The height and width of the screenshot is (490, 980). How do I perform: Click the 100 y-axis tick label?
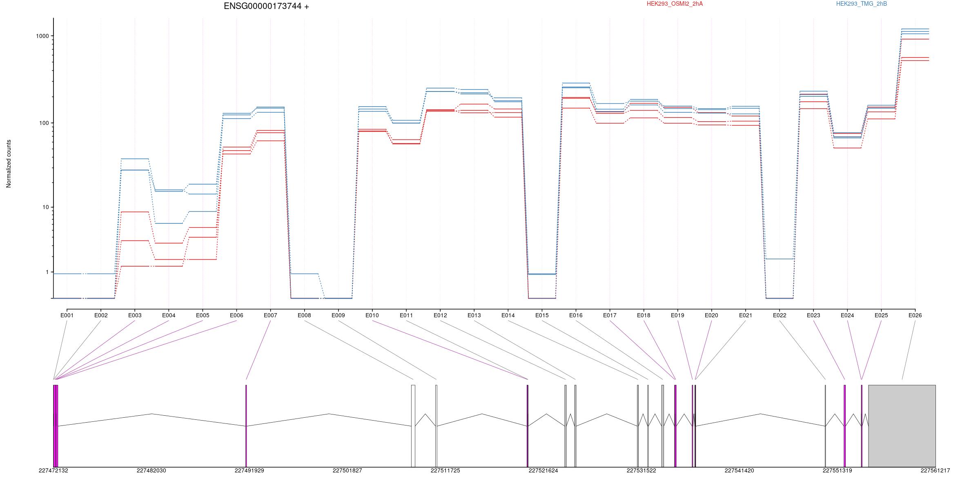pyautogui.click(x=44, y=123)
